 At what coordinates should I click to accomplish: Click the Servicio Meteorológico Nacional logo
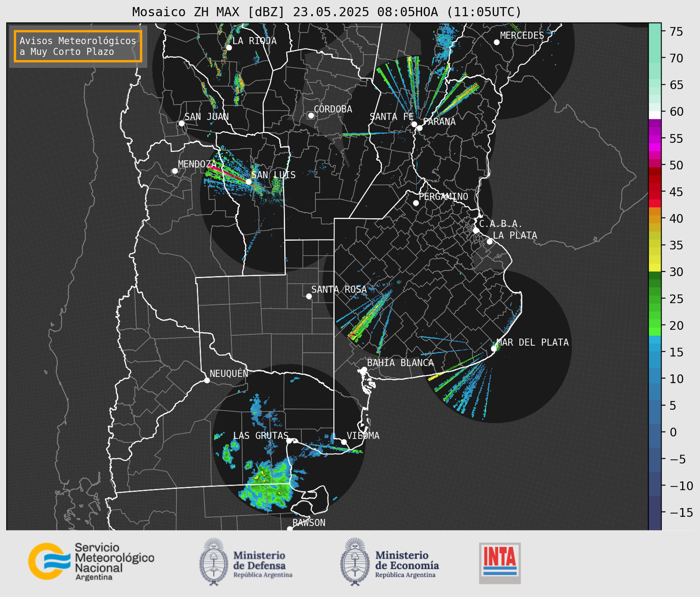click(91, 561)
